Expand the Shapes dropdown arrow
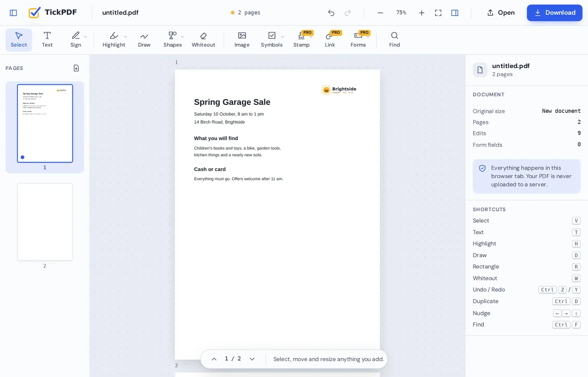The height and width of the screenshot is (377, 588). (182, 37)
